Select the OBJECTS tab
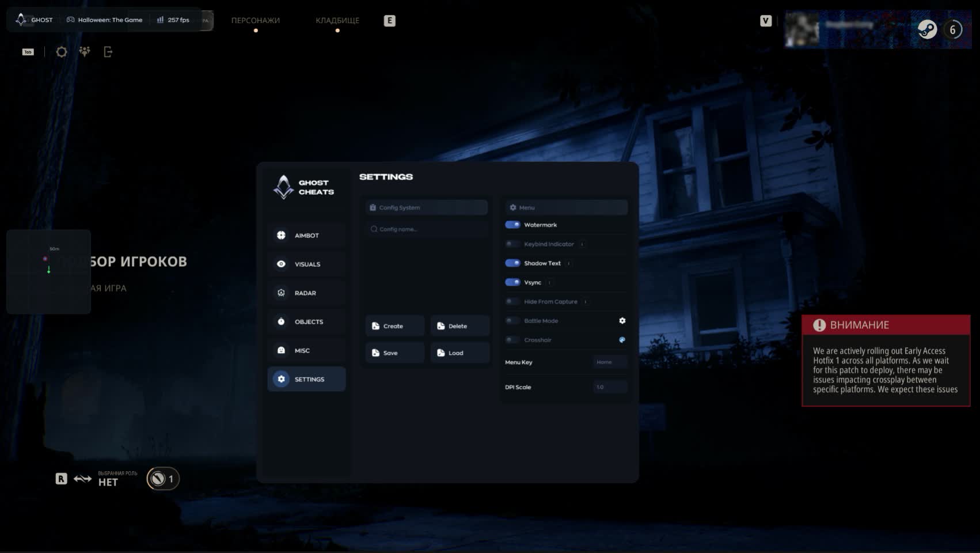 [306, 321]
